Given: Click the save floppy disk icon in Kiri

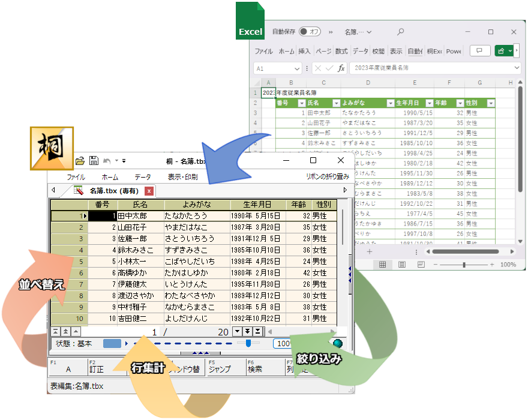Looking at the screenshot, I should click(x=94, y=161).
